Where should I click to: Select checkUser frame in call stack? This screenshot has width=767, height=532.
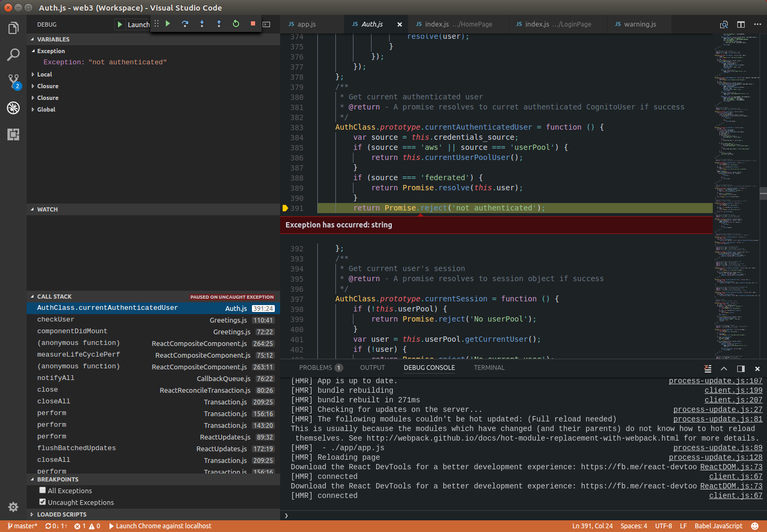click(x=153, y=320)
